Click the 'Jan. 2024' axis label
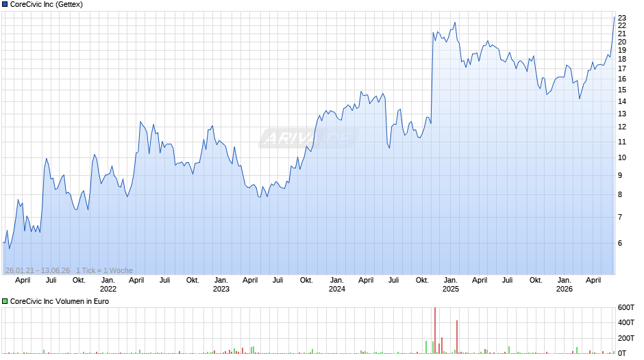Viewport: 644px width, 360px height. (337, 285)
